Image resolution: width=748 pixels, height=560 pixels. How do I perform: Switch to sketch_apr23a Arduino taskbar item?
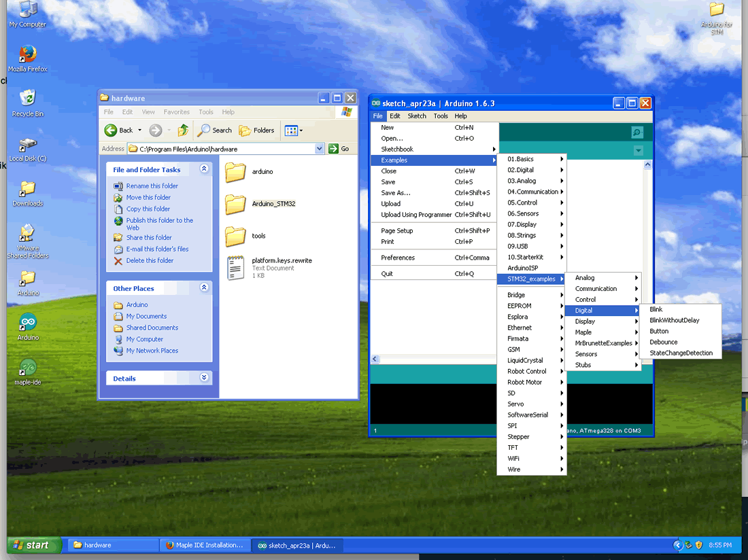[297, 545]
